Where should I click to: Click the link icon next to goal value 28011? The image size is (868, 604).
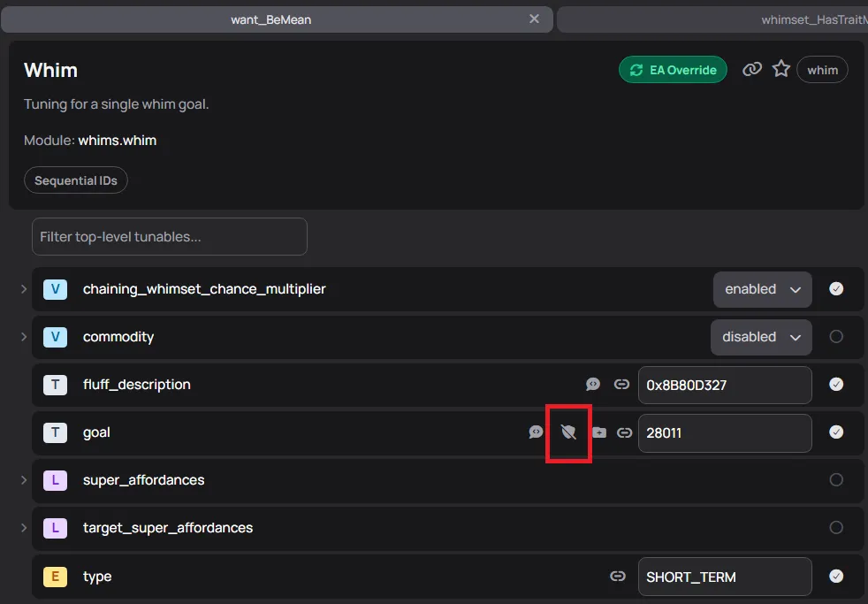pyautogui.click(x=625, y=432)
